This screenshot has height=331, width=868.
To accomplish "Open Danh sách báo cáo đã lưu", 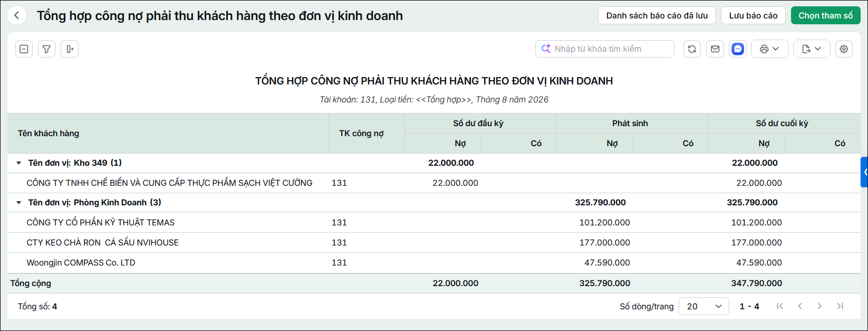I will point(657,15).
